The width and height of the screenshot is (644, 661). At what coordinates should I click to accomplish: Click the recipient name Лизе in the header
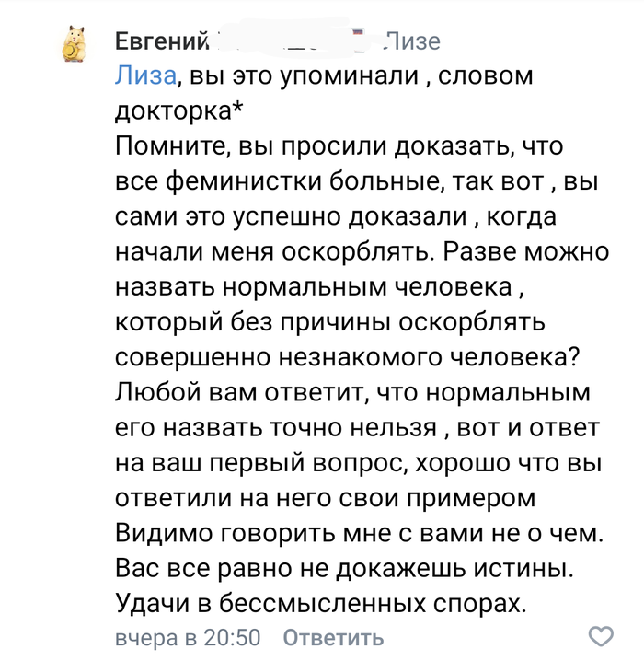coord(412,41)
